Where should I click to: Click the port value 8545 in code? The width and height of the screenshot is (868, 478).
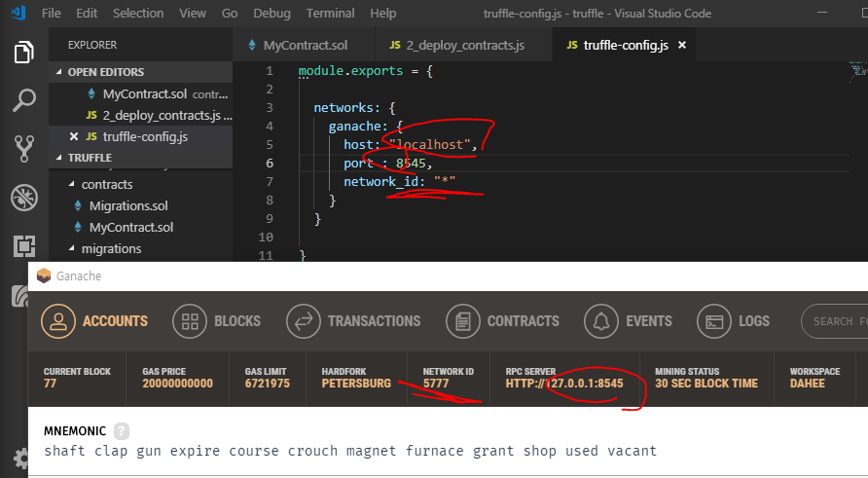tap(411, 164)
